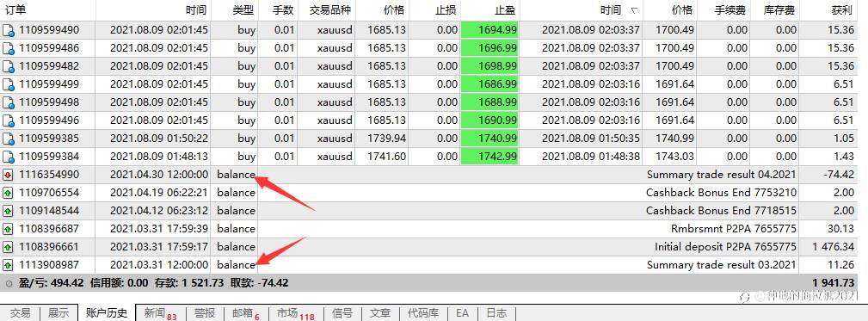Click close price 1743.03
Screen dimensions: 868x321
674,157
